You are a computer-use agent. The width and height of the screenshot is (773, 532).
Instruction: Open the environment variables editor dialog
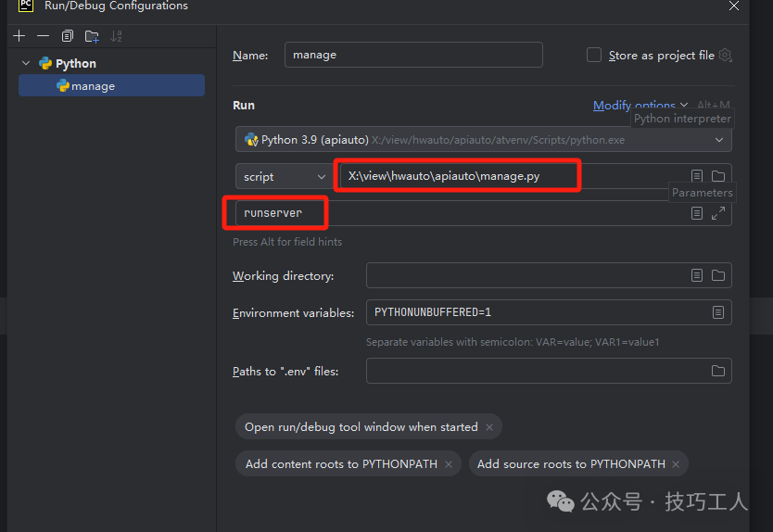point(718,312)
